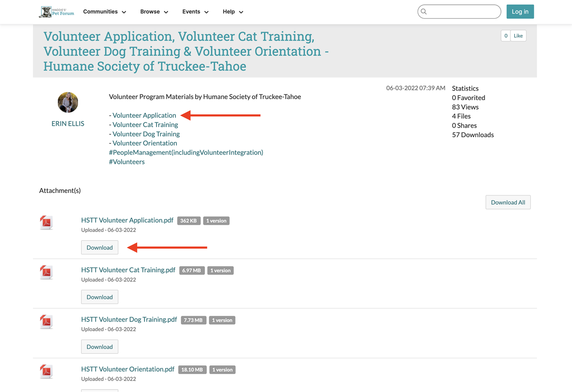Click the page title heading

coord(186,51)
